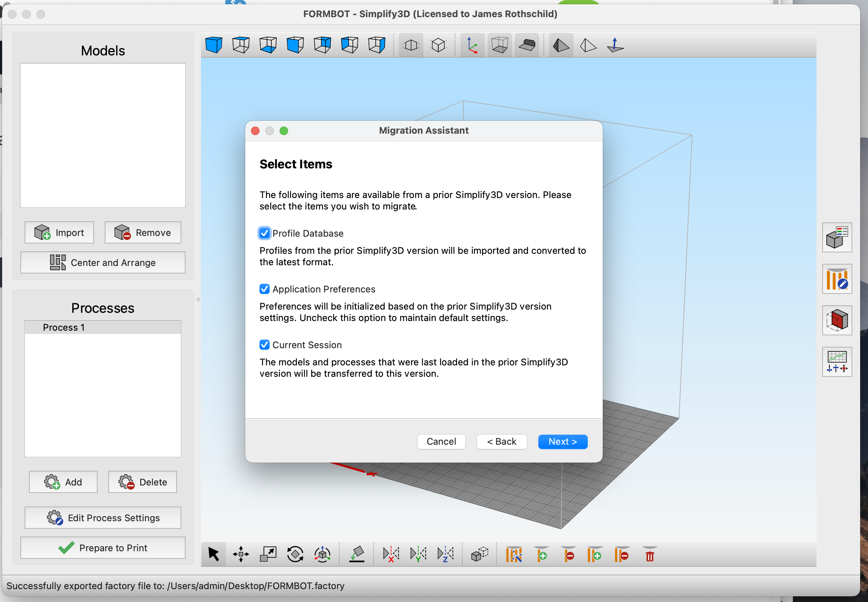Choose the move/translate tool icon

(241, 554)
